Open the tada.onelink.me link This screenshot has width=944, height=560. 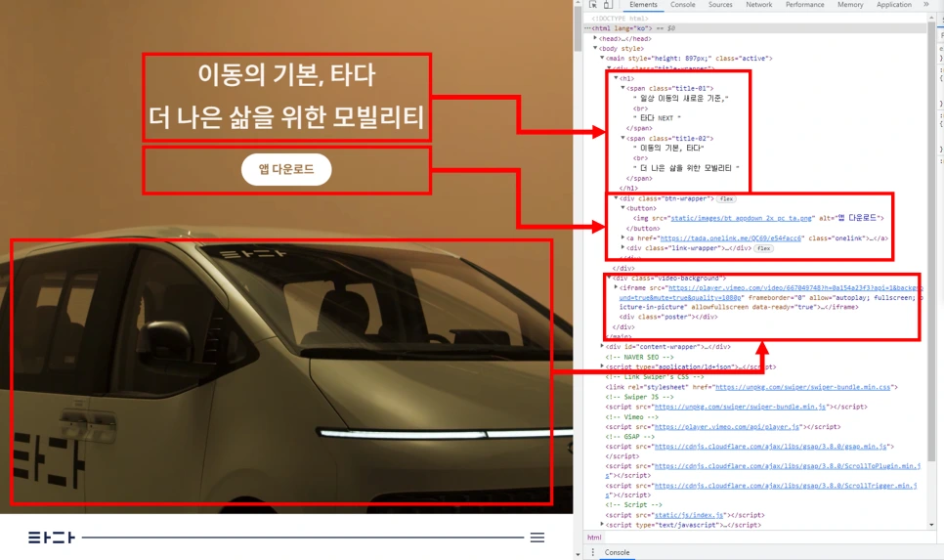click(x=731, y=238)
